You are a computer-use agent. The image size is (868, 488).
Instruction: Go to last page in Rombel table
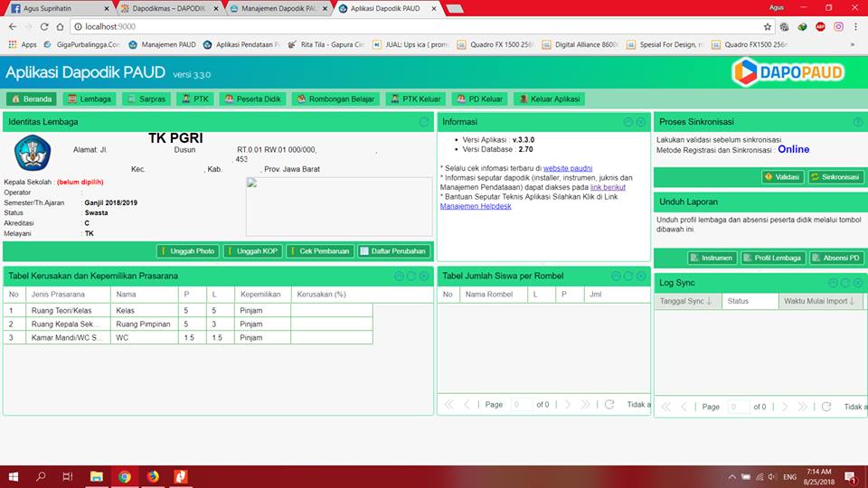pos(585,405)
